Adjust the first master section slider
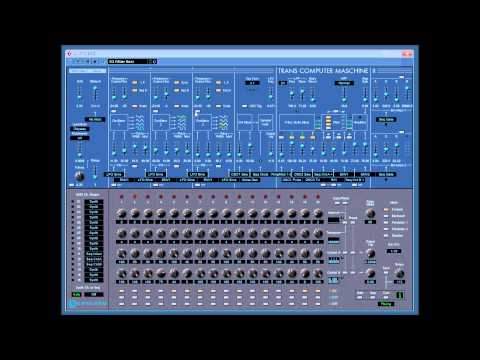Viewport: 480px width, 360px height. coord(79,96)
